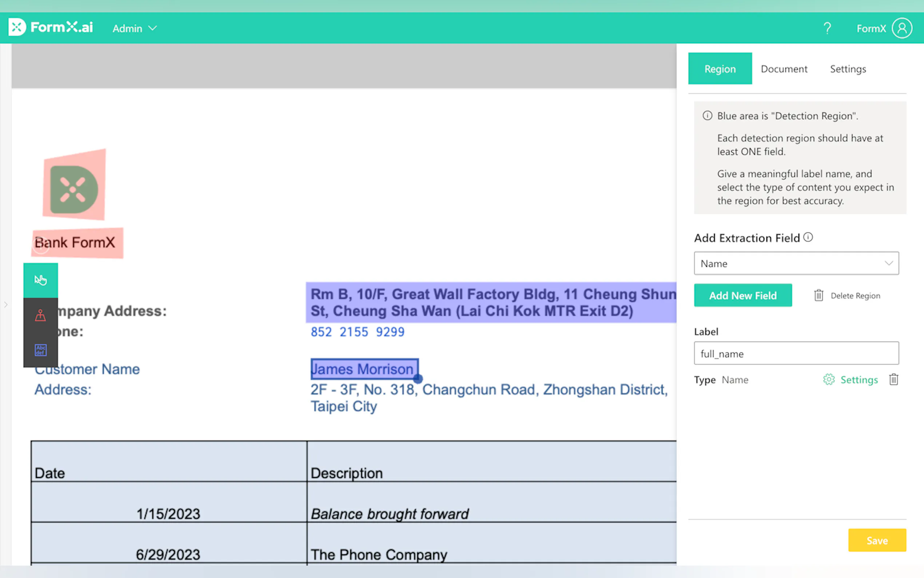Click Delete Region
924x578 pixels.
847,296
